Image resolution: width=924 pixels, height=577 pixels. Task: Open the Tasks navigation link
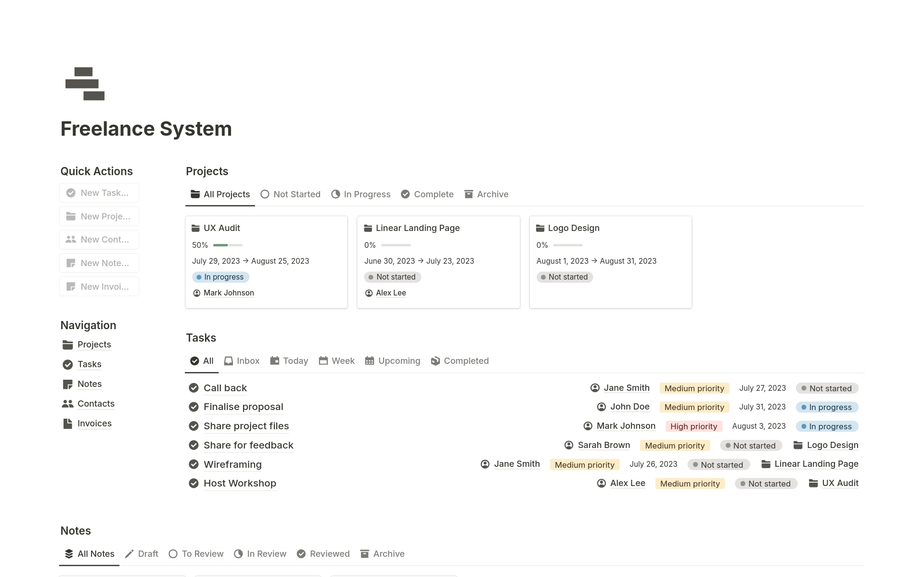click(90, 364)
